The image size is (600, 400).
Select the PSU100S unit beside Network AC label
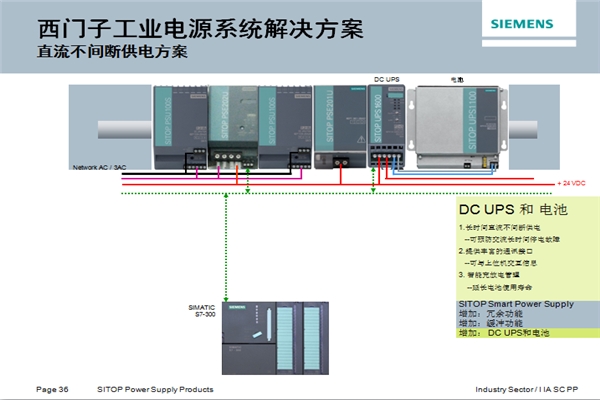tap(180, 127)
